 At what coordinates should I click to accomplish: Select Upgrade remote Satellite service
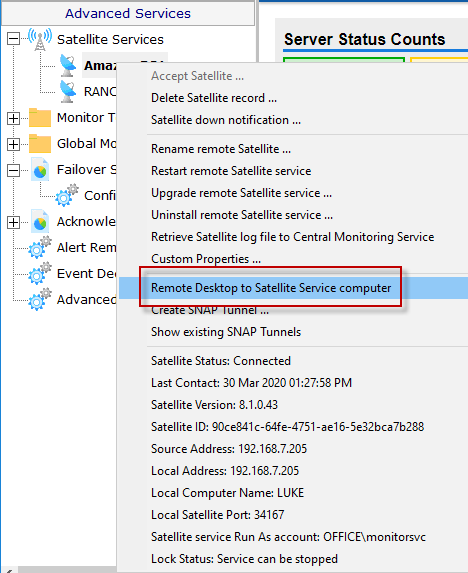[241, 193]
